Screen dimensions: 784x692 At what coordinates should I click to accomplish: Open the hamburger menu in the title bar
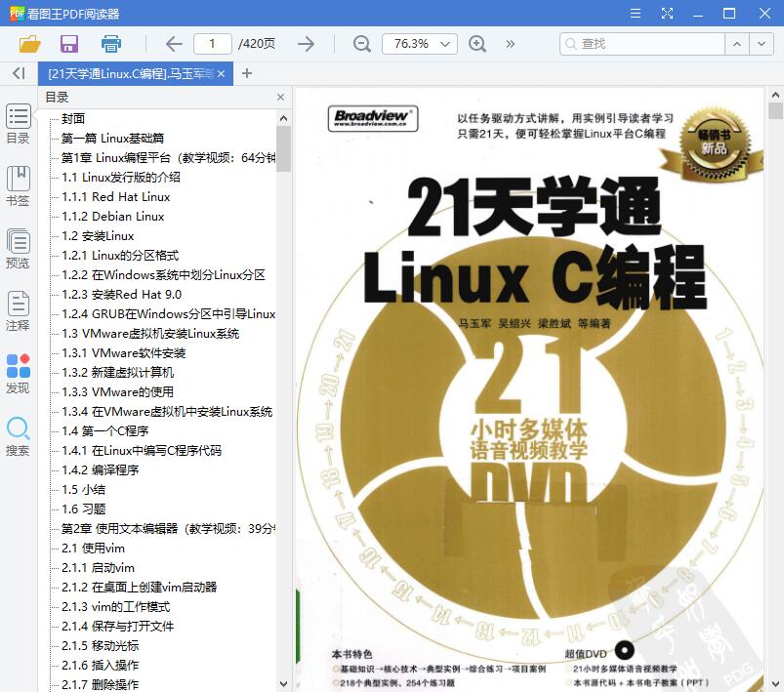pos(636,13)
